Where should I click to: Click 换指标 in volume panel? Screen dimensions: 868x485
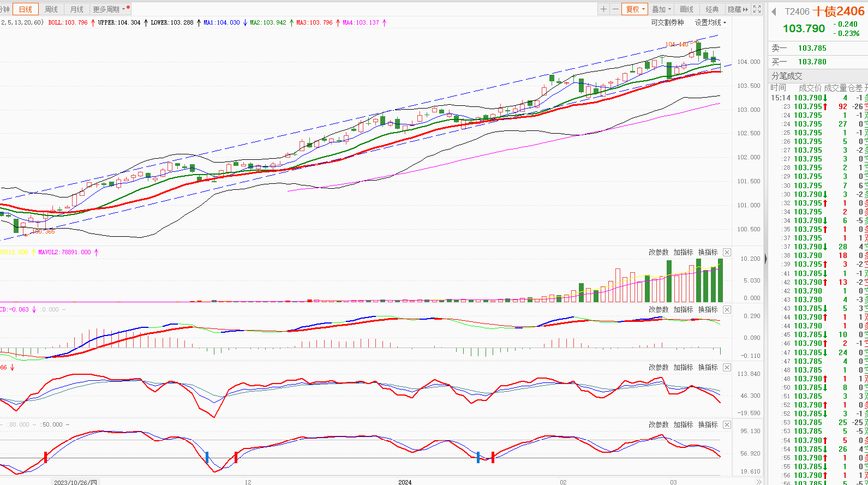tap(708, 252)
